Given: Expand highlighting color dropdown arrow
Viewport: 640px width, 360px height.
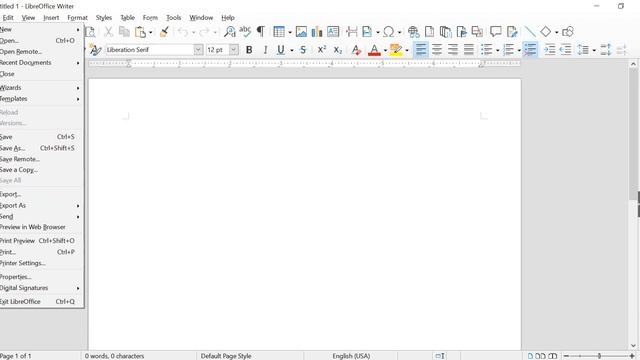Looking at the screenshot, I should pos(407,50).
